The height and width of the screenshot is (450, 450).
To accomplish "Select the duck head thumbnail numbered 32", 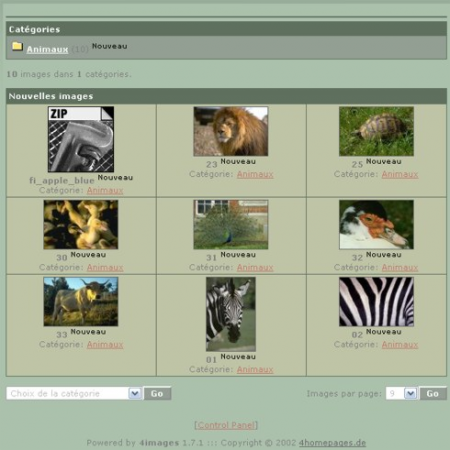I will [x=376, y=225].
